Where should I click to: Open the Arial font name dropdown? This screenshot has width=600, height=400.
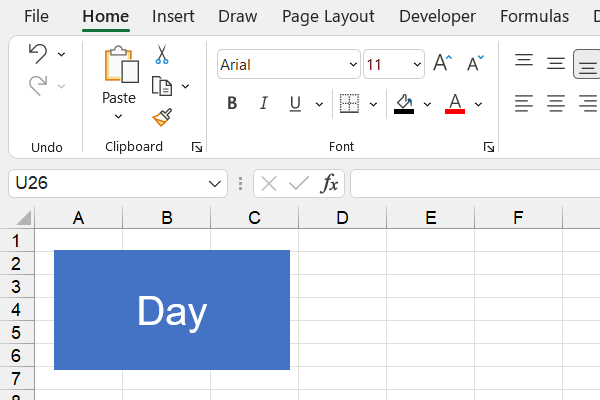[353, 65]
